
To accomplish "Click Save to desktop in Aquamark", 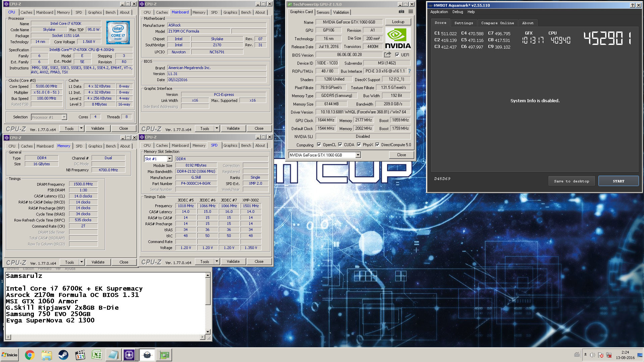I will 572,181.
